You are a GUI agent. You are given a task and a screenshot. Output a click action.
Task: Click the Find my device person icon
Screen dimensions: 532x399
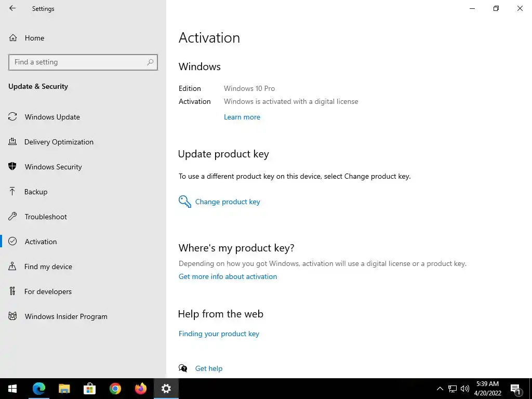[x=12, y=266]
